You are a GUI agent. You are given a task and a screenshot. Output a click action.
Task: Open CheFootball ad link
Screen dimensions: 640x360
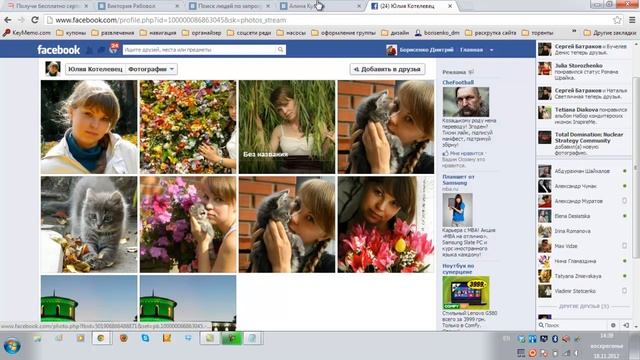pyautogui.click(x=458, y=82)
